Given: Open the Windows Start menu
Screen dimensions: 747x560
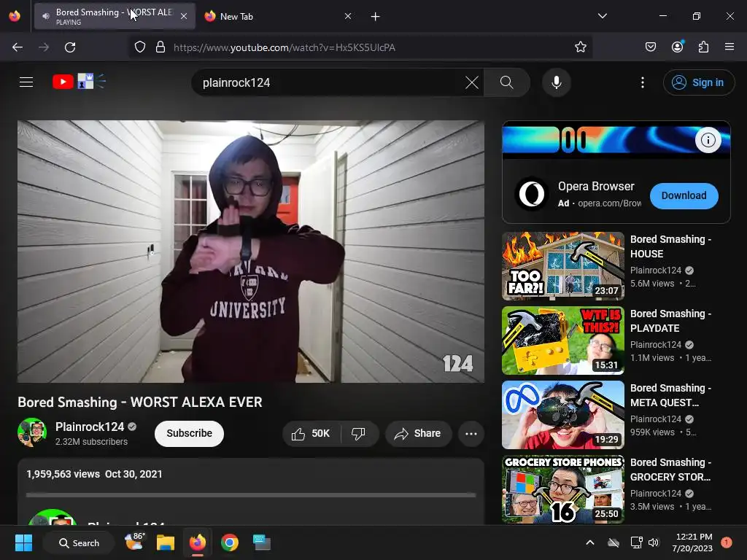Looking at the screenshot, I should pos(23,542).
